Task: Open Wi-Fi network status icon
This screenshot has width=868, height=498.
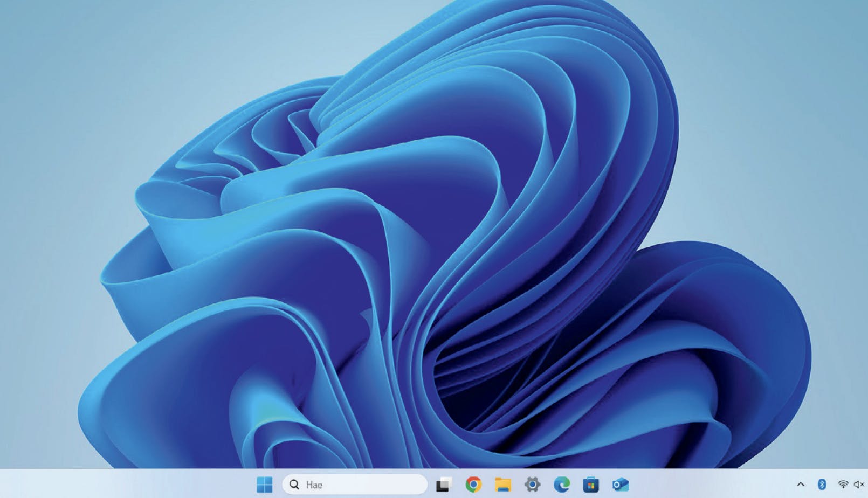Action: coord(843,485)
